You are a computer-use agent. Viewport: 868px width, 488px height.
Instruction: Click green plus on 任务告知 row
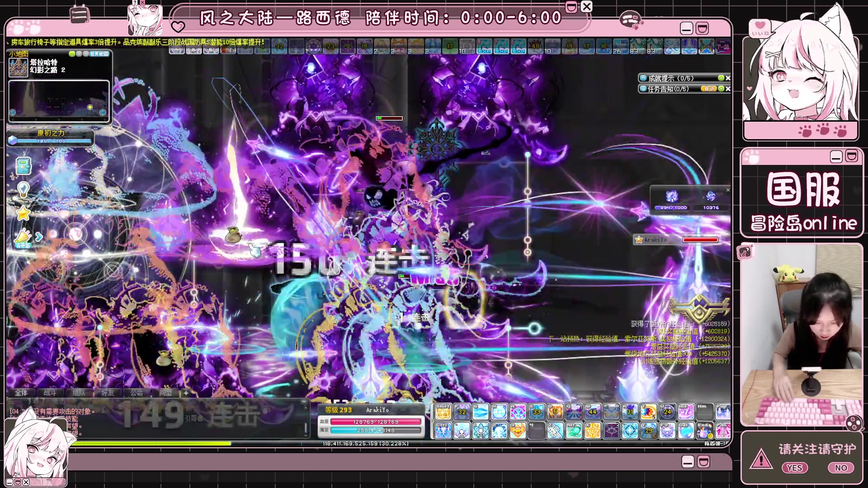(721, 89)
